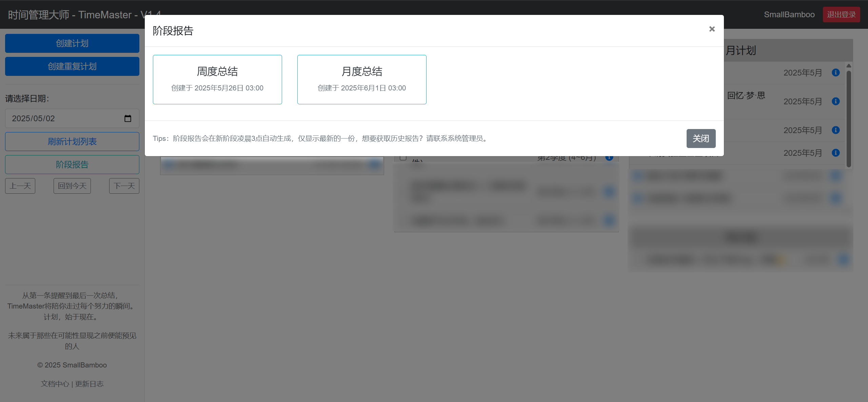Open the 月度总结 monthly summary card
868x402 pixels.
[361, 79]
